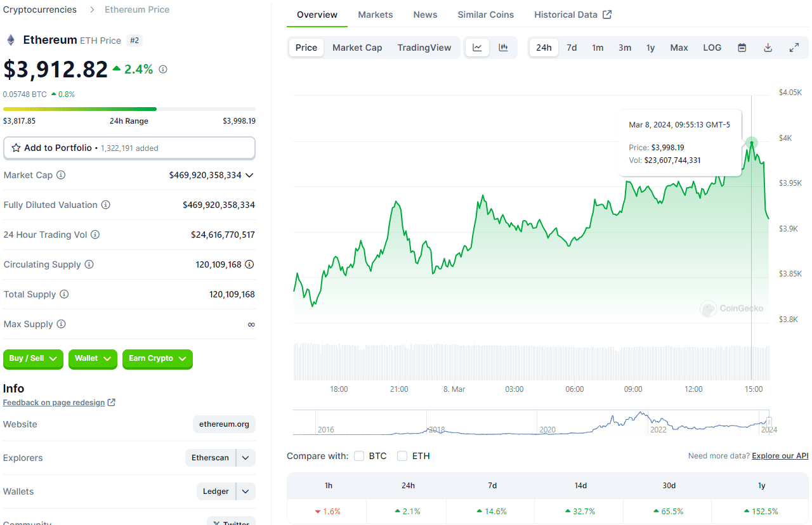Switch chart to Market Cap mode
Screen dimensions: 812x525
coord(357,48)
